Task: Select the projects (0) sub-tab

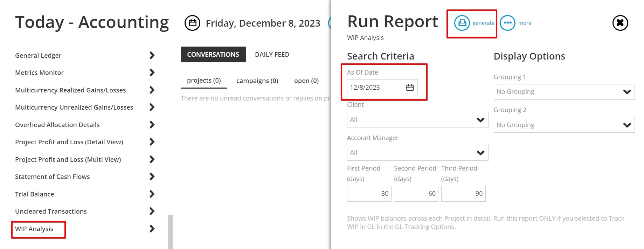Action: 204,81
